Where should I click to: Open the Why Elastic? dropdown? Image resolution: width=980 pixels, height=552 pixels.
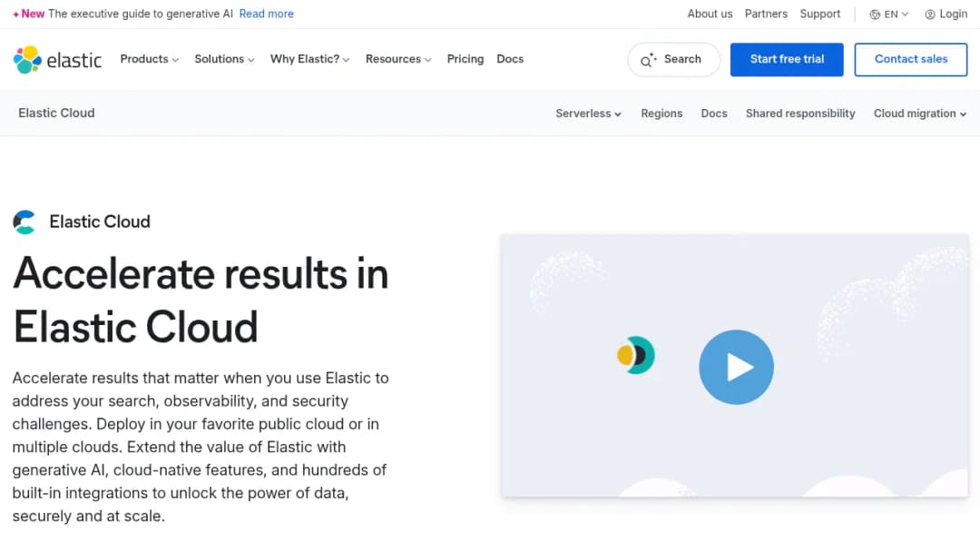click(x=309, y=59)
